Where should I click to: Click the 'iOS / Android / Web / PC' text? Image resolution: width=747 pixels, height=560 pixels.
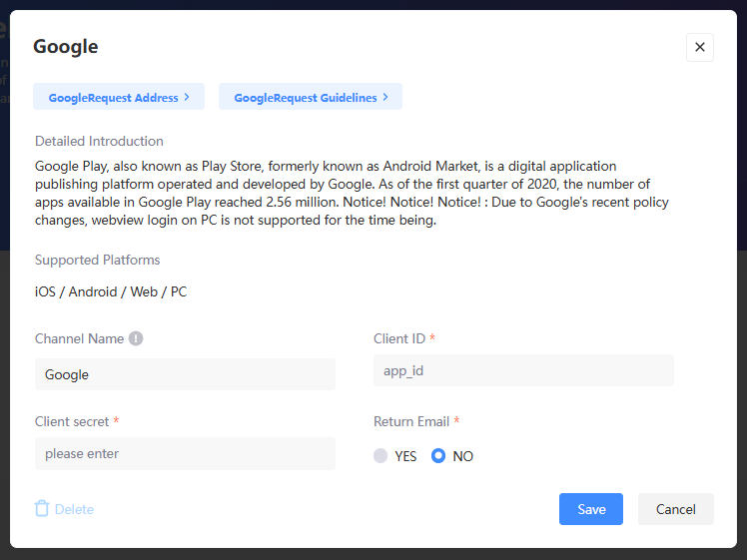[x=111, y=291]
